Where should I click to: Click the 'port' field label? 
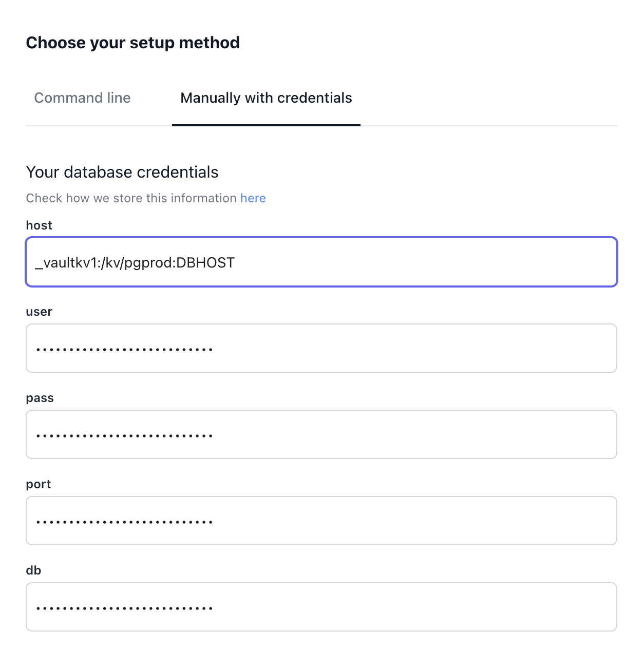(x=39, y=484)
